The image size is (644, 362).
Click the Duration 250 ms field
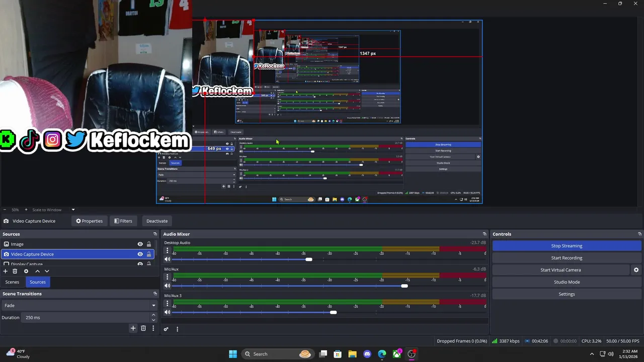pyautogui.click(x=86, y=317)
